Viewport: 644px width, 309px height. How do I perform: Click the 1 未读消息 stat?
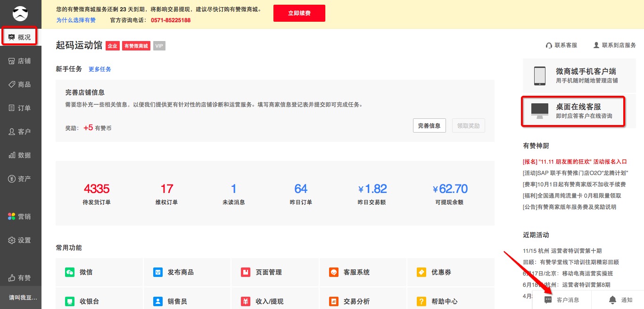[233, 194]
